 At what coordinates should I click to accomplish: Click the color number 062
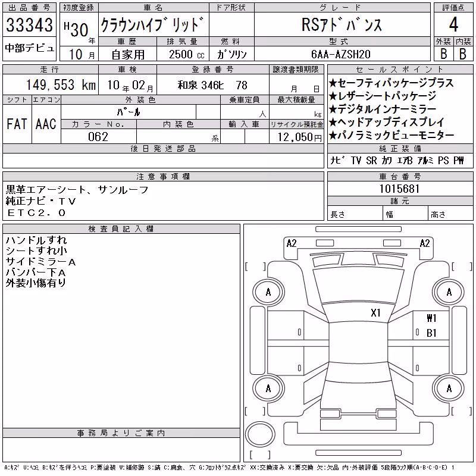tap(98, 137)
